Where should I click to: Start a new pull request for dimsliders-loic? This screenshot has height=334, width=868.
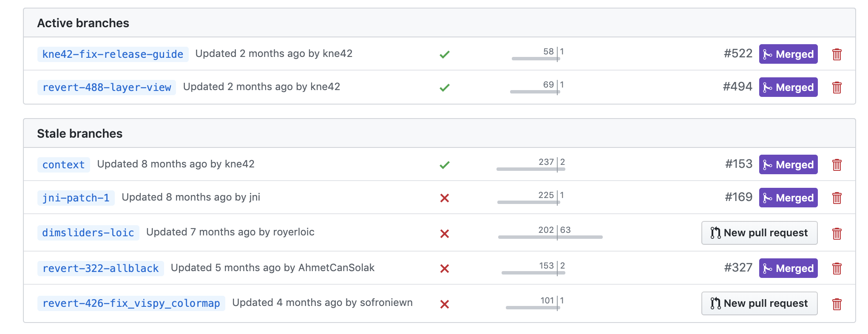[759, 233]
